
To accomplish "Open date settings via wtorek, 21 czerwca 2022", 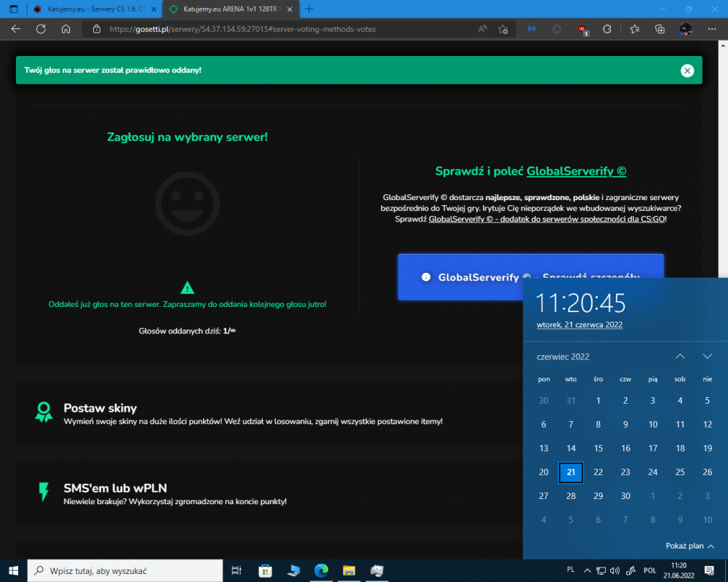I will (x=579, y=325).
